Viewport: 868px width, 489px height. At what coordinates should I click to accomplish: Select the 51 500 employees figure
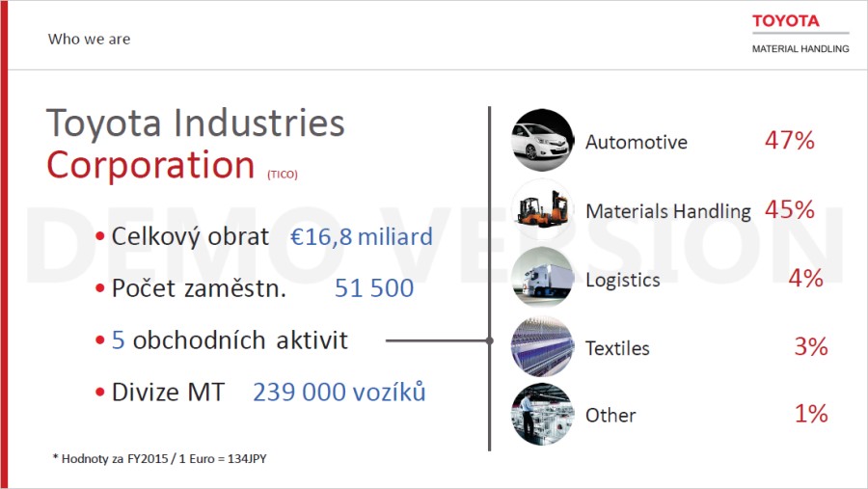click(x=374, y=288)
